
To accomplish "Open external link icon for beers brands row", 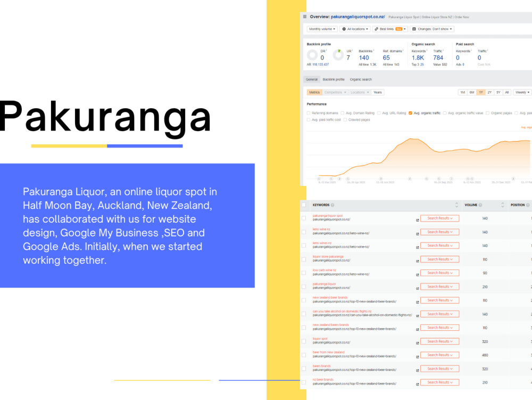I will pos(417,370).
